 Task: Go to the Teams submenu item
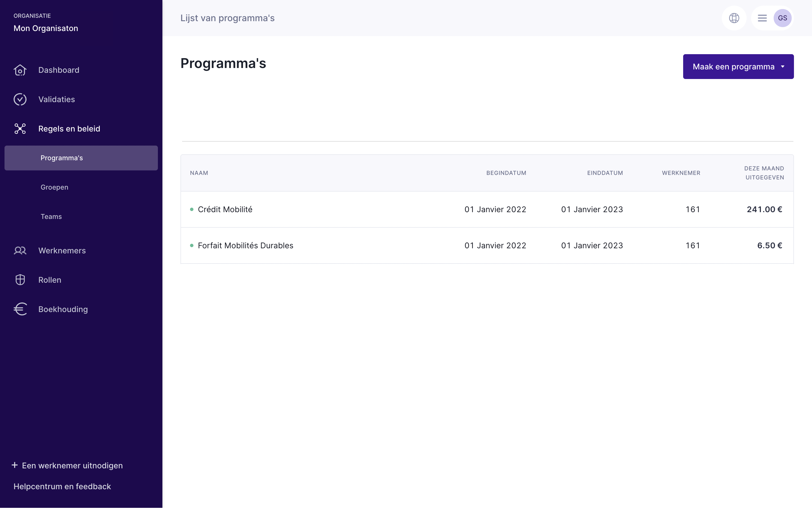point(51,217)
